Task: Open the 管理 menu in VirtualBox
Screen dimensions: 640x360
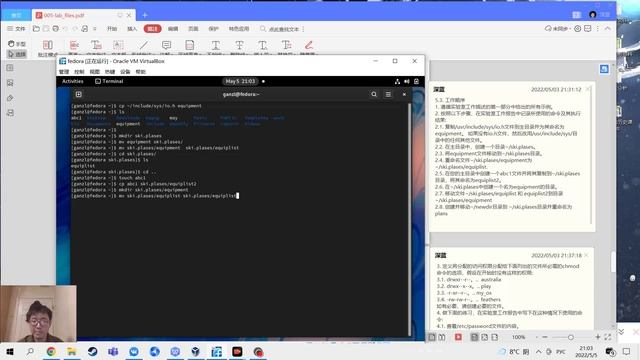Action: tap(64, 72)
